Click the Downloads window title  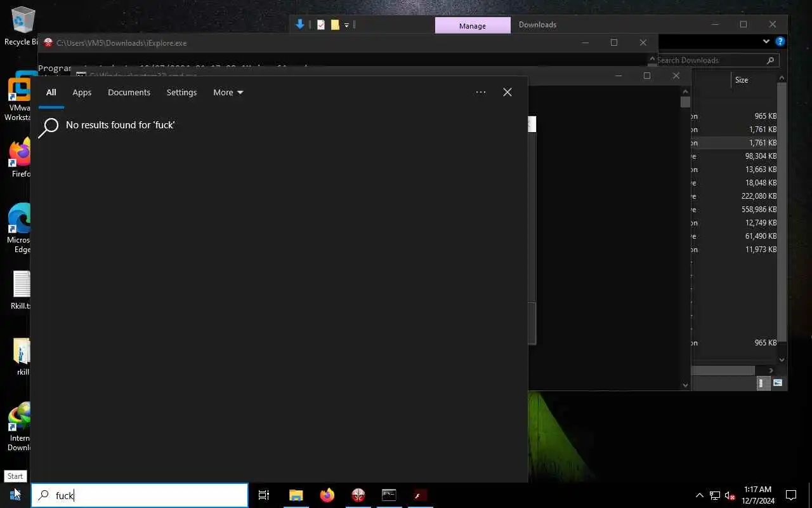pos(537,25)
